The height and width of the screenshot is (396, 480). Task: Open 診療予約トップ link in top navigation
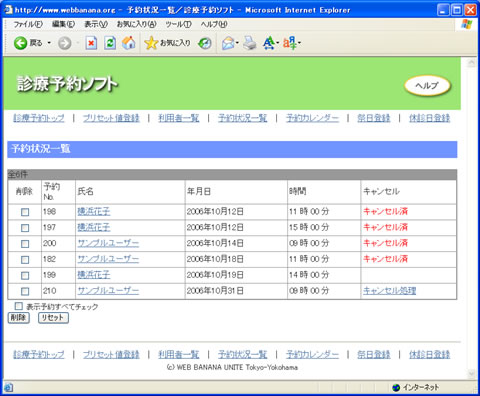[39, 118]
